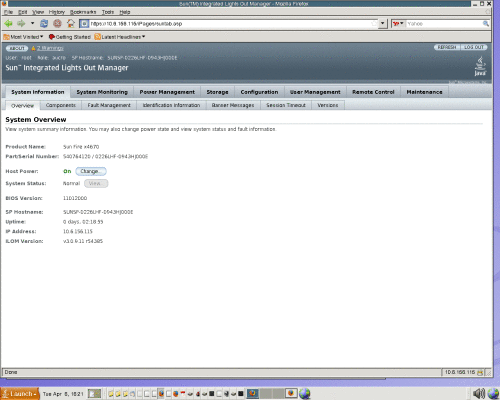Click the REFRESH button in the banner
500x400 pixels.
click(447, 47)
